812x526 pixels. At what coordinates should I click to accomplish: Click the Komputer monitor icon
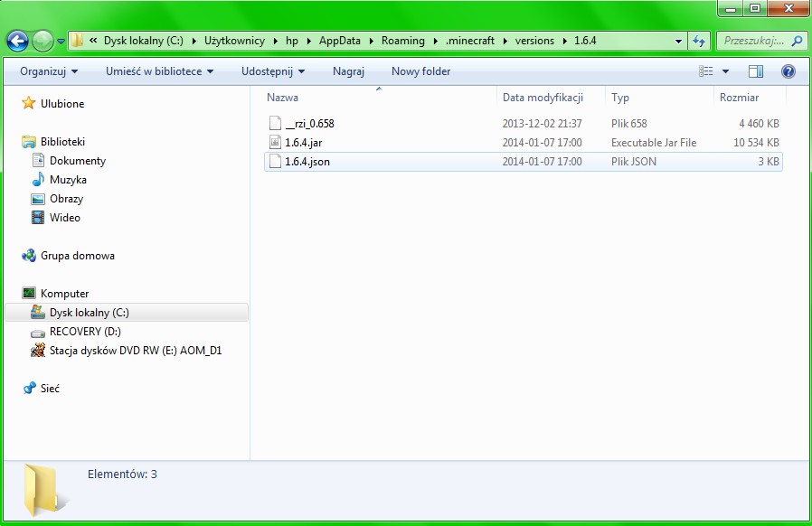(28, 293)
